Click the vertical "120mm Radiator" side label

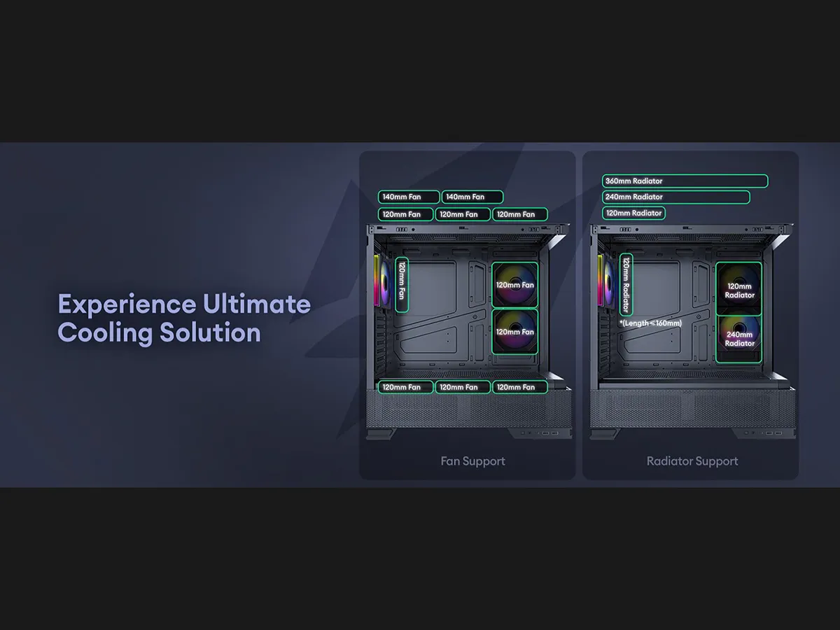[x=626, y=285]
